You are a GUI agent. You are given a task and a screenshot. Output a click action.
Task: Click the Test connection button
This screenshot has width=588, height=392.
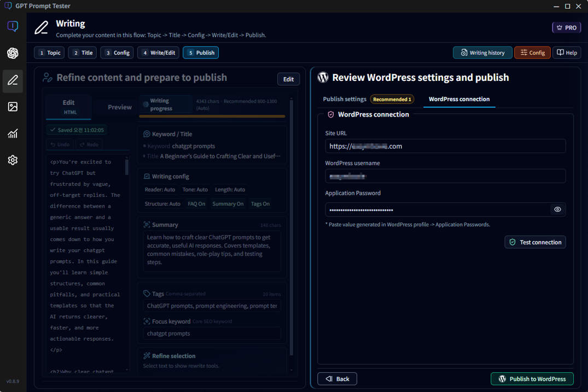click(x=535, y=242)
